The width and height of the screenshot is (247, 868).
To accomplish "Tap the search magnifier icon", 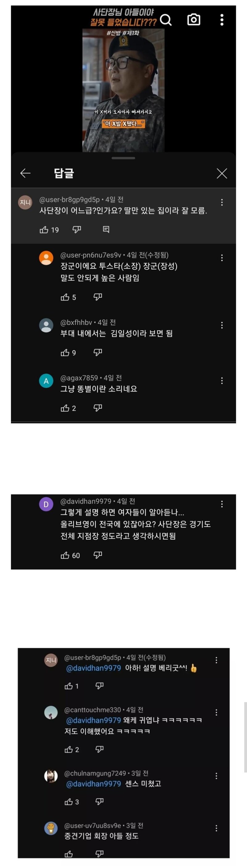I will click(x=165, y=20).
